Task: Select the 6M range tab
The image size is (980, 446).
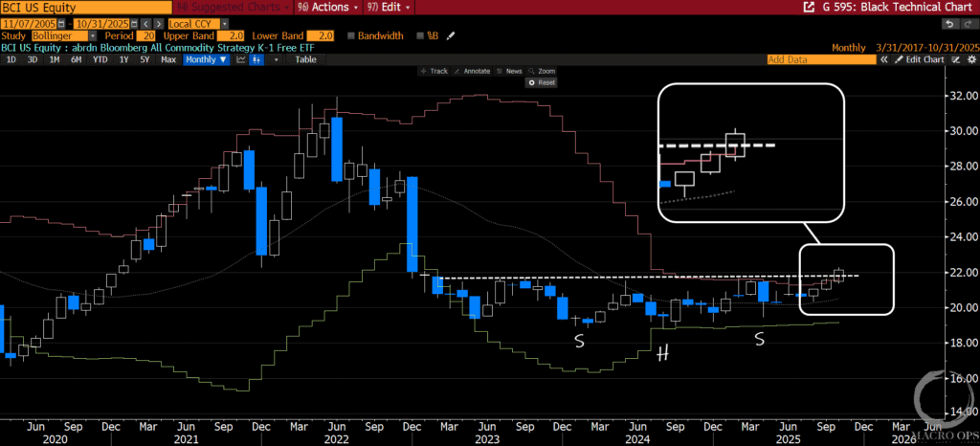Action: (x=77, y=59)
